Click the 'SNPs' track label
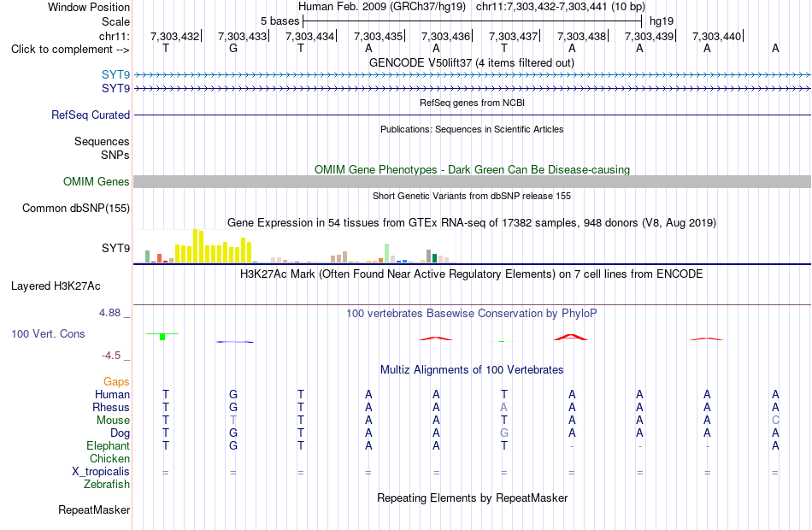Image resolution: width=812 pixels, height=530 pixels. [115, 155]
